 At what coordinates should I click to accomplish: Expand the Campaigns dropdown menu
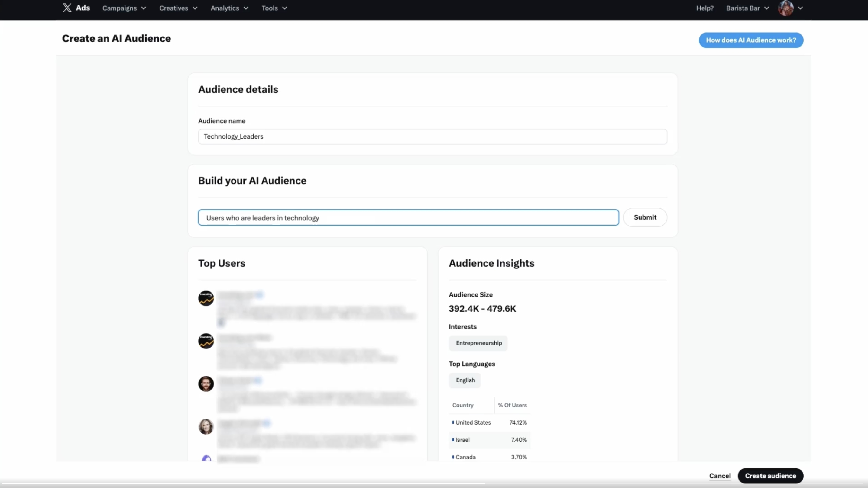124,8
